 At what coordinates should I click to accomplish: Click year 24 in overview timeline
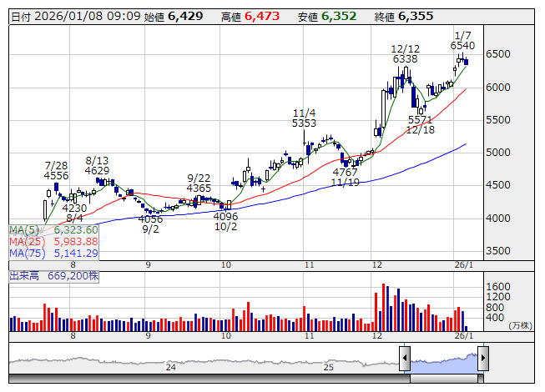[x=170, y=367]
